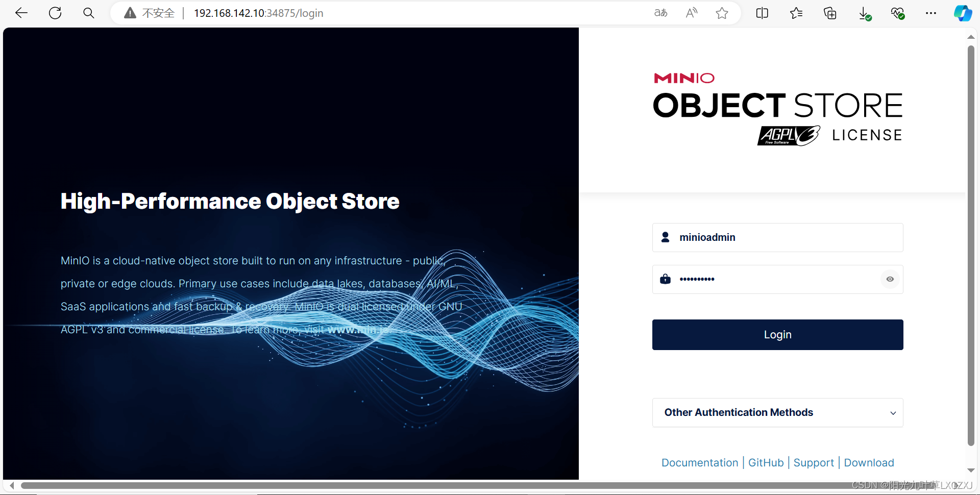The height and width of the screenshot is (495, 980).
Task: Open the collections icon
Action: (x=830, y=13)
